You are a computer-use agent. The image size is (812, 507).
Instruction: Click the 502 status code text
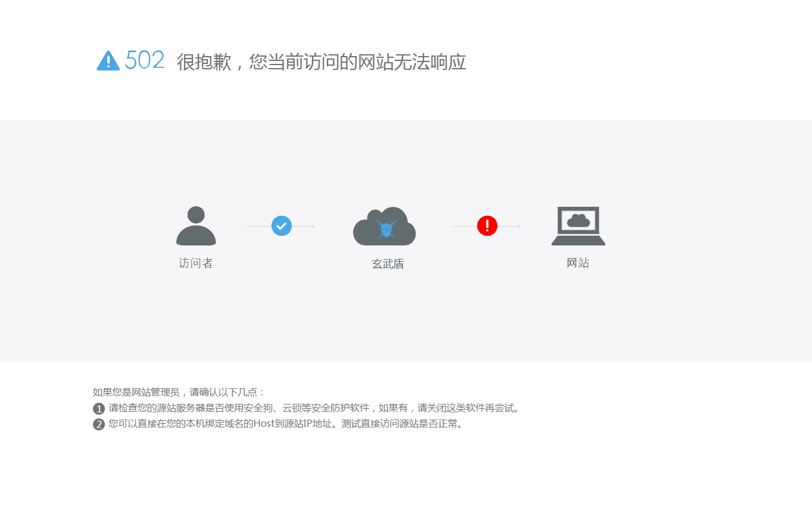(144, 59)
